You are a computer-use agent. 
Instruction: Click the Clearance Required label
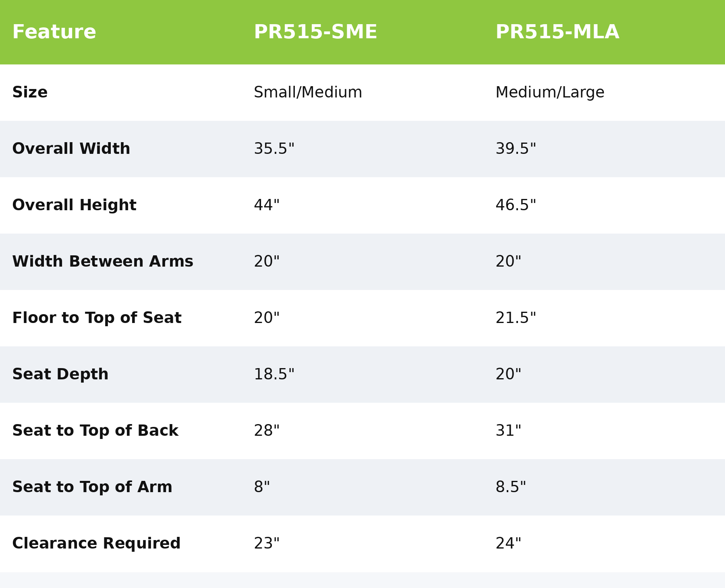96,544
